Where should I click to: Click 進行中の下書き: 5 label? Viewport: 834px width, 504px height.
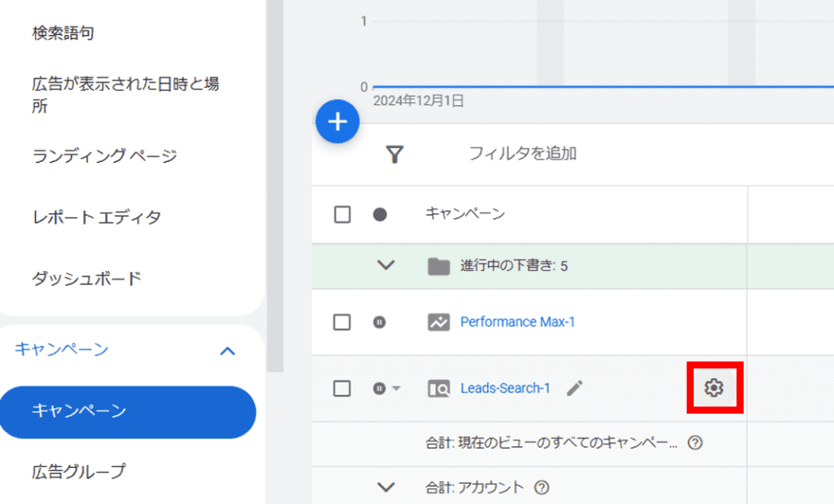[514, 265]
